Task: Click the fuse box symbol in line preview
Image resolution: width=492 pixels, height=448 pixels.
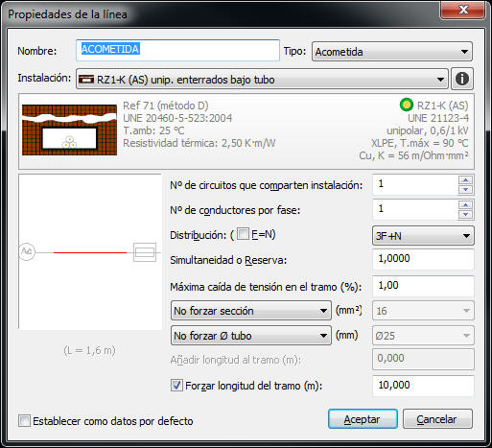Action: 145,252
